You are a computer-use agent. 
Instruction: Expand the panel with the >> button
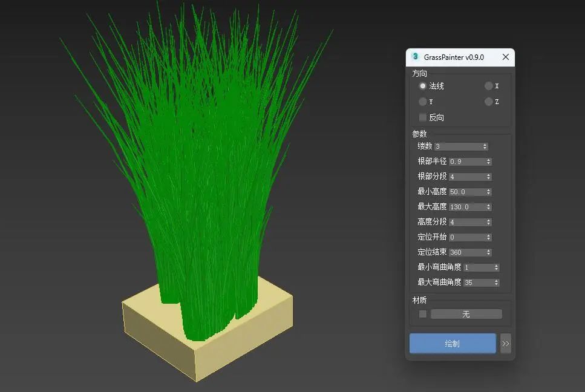pos(506,343)
